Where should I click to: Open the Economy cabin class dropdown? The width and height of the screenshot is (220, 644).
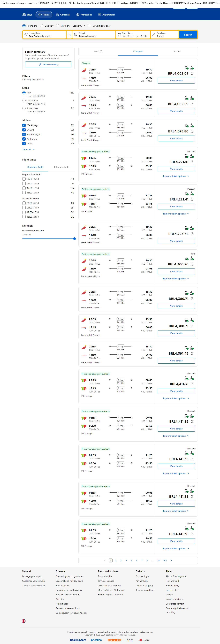coord(78,26)
